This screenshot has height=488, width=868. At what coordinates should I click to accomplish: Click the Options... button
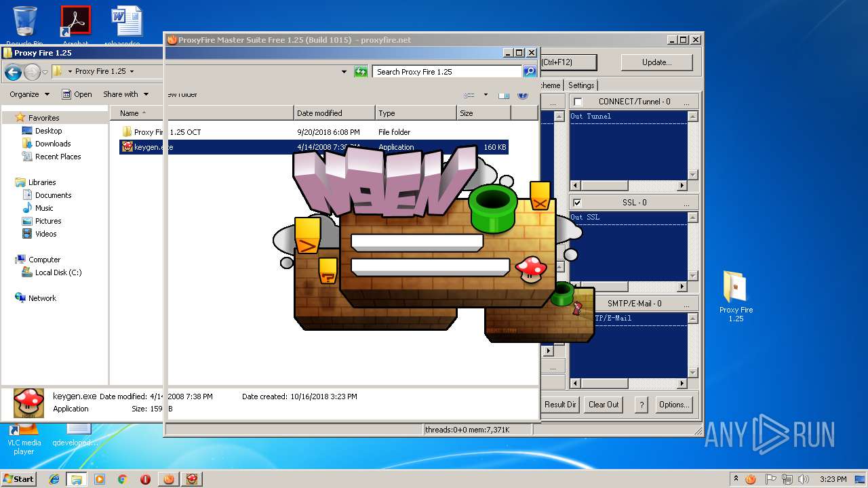(673, 405)
